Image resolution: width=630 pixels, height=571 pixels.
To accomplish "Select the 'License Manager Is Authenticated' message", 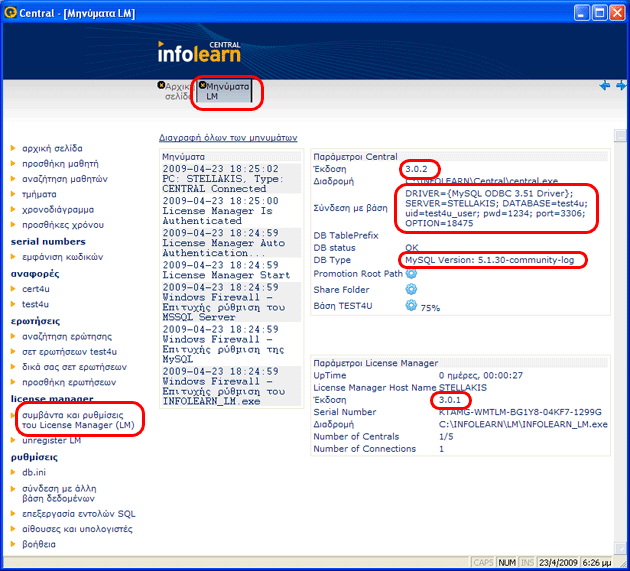I will click(x=231, y=211).
